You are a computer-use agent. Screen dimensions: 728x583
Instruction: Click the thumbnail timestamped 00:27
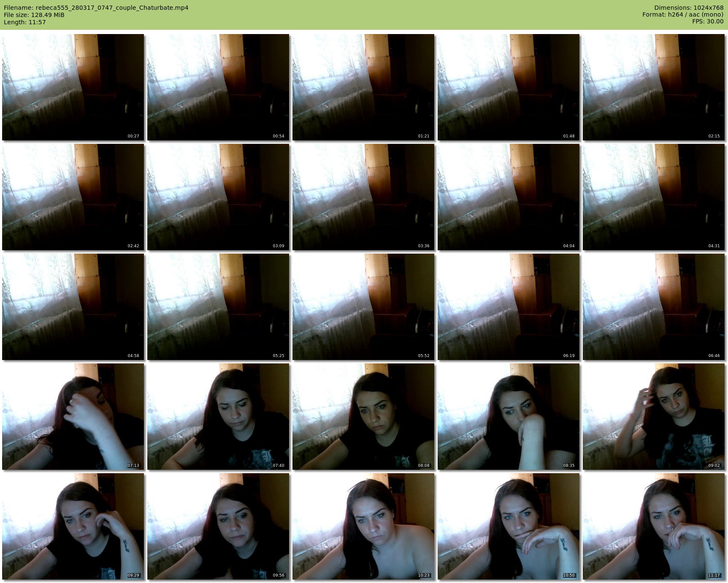[x=73, y=87]
